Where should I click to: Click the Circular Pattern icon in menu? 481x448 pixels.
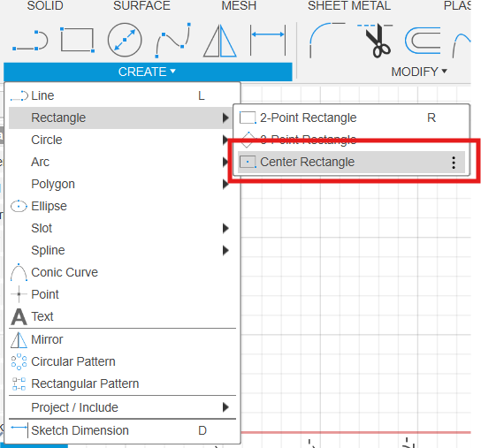coord(19,361)
